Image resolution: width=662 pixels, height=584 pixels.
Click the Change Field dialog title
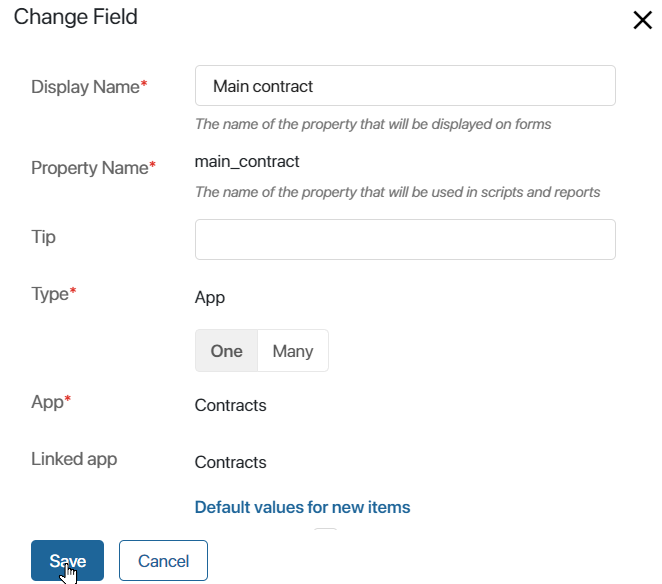pyautogui.click(x=76, y=17)
